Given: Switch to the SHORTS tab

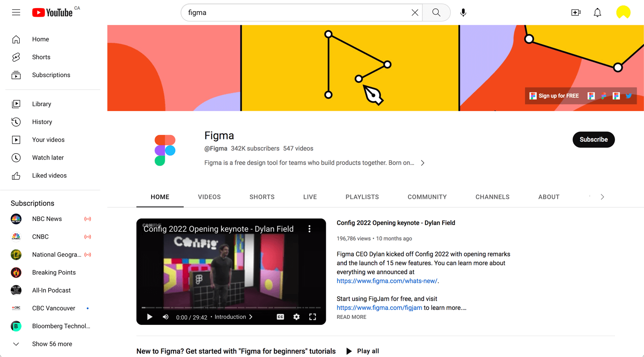Looking at the screenshot, I should (262, 197).
